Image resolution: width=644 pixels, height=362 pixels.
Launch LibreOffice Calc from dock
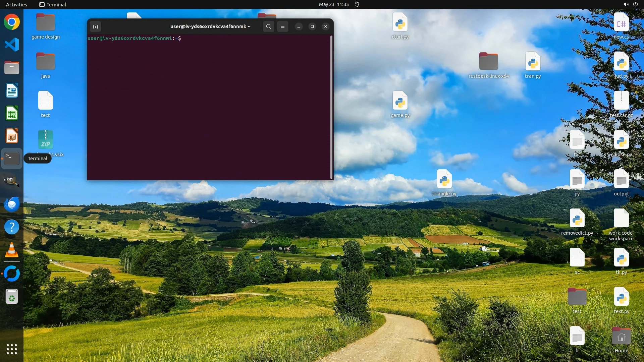tap(12, 113)
